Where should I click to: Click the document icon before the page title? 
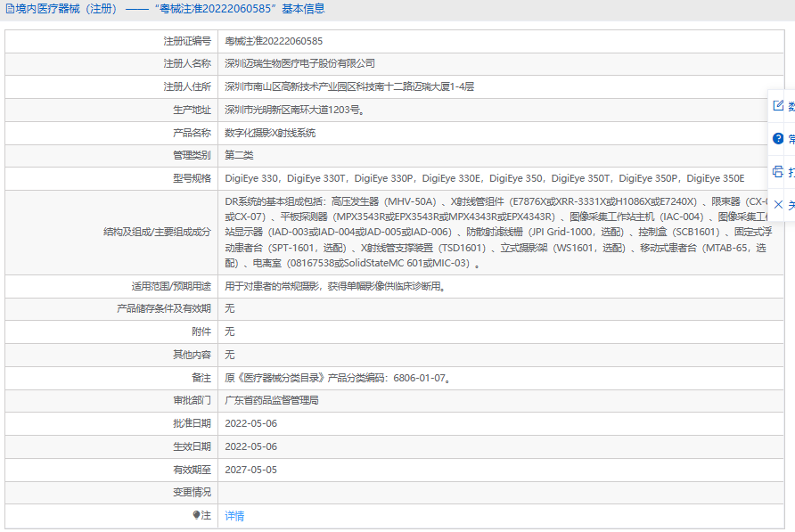(10, 9)
